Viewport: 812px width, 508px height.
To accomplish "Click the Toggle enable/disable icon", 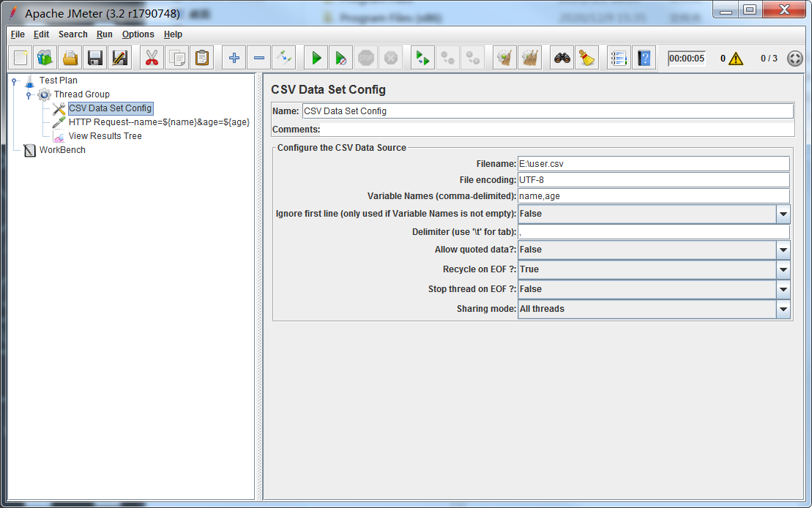I will (x=284, y=58).
